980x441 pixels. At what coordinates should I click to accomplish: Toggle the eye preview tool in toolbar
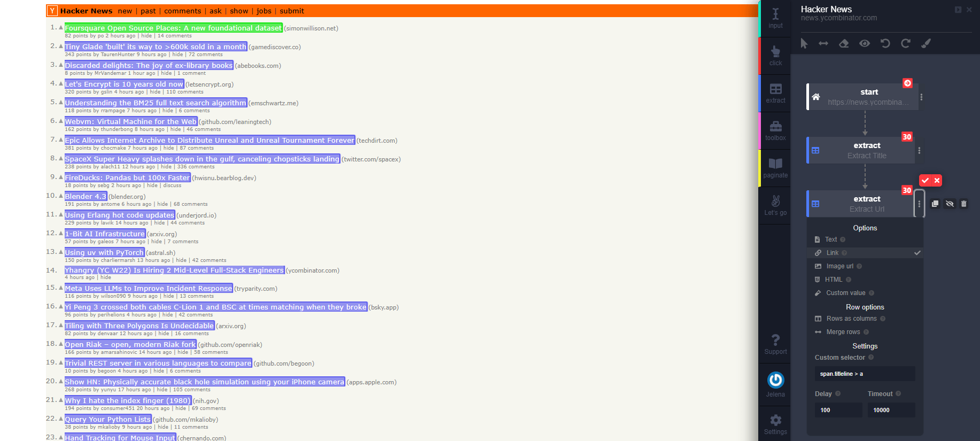click(865, 43)
